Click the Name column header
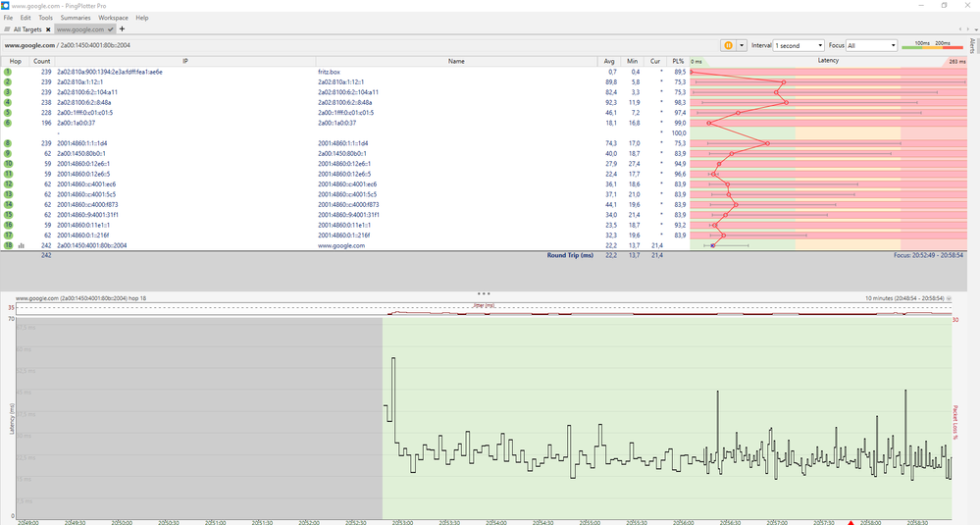 (456, 61)
